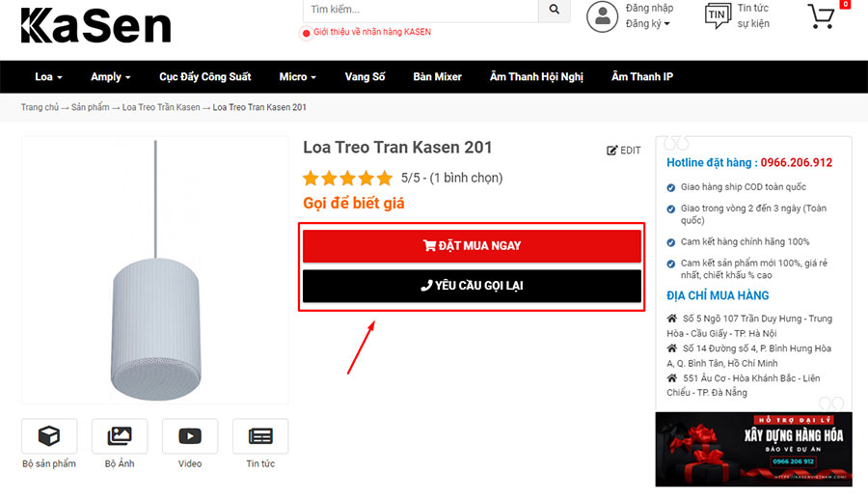Click the EDIT pencil icon
The height and width of the screenshot is (501, 868).
coord(611,151)
